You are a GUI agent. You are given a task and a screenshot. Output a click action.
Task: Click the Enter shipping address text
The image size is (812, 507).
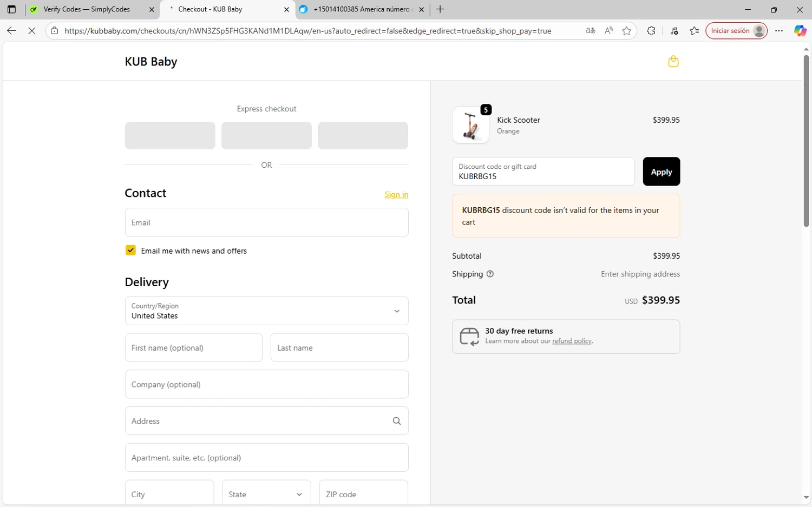(x=640, y=274)
